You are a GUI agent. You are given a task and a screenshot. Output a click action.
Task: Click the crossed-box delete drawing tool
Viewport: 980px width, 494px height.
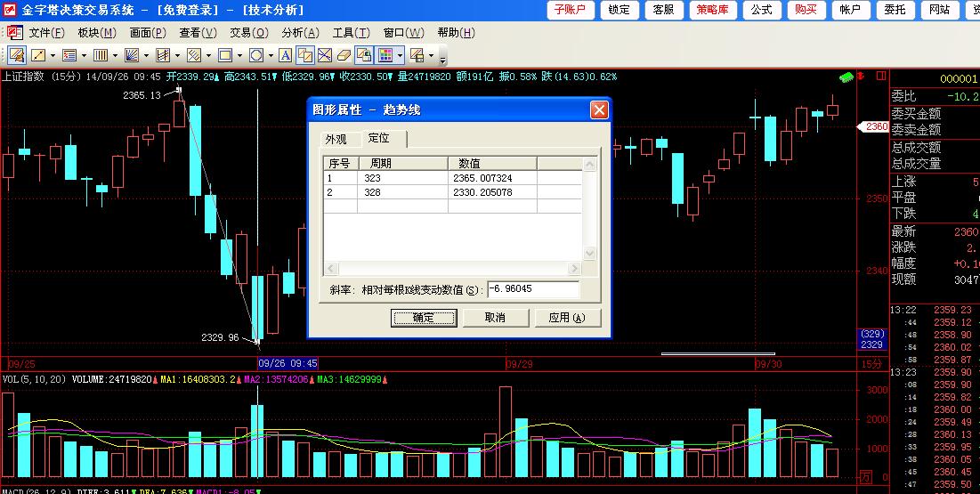pos(324,55)
